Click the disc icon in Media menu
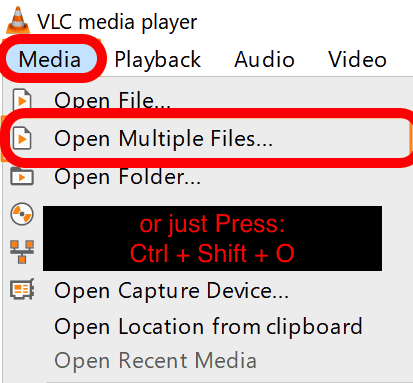The height and width of the screenshot is (383, 413). (x=22, y=214)
